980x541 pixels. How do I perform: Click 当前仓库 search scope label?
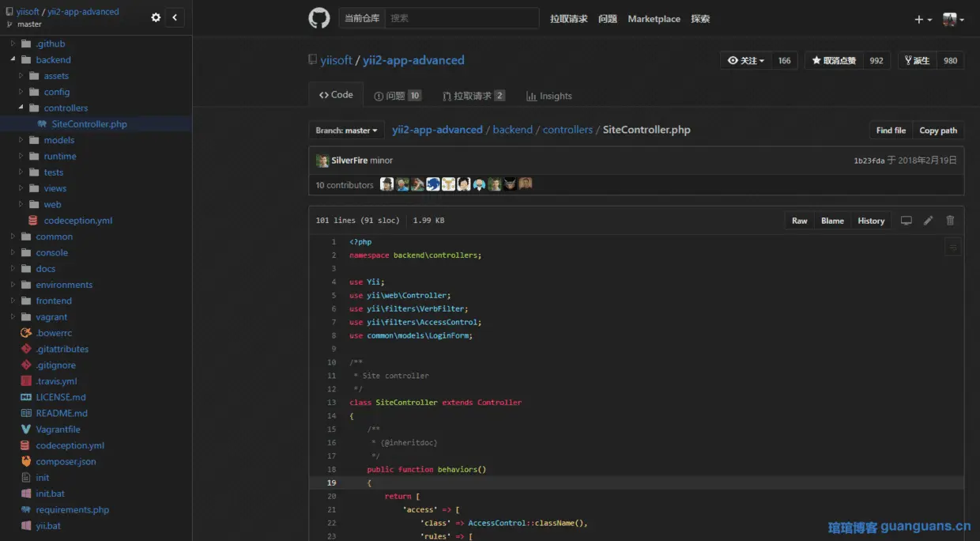(x=362, y=18)
